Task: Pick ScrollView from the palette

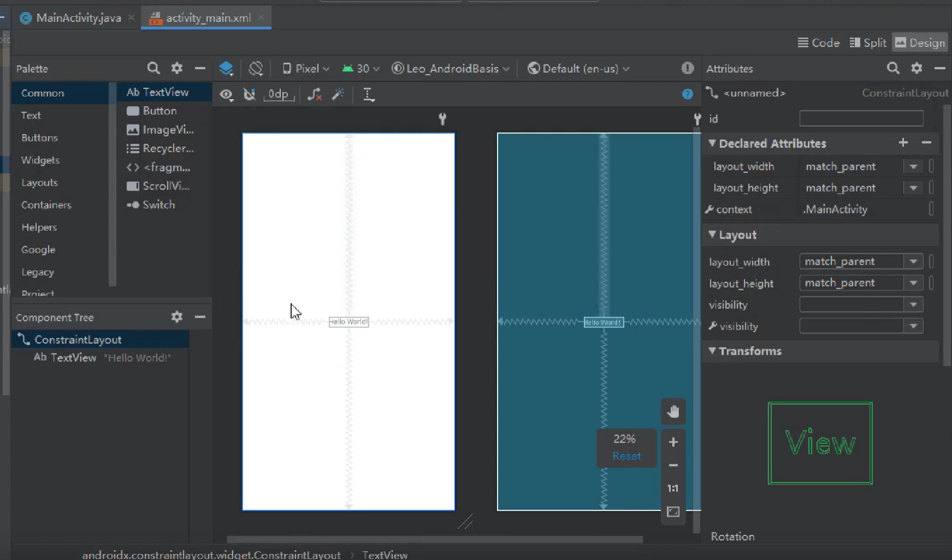Action: tap(164, 186)
